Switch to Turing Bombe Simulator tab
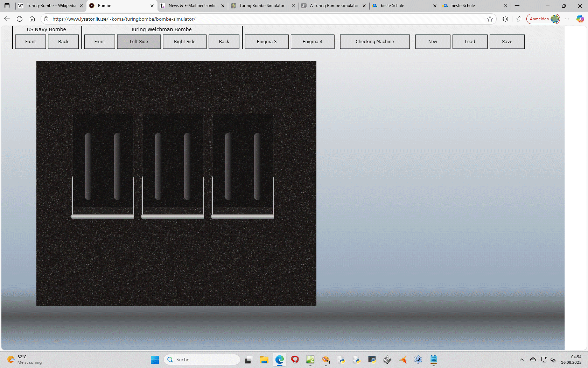The image size is (588, 368). coord(262,6)
